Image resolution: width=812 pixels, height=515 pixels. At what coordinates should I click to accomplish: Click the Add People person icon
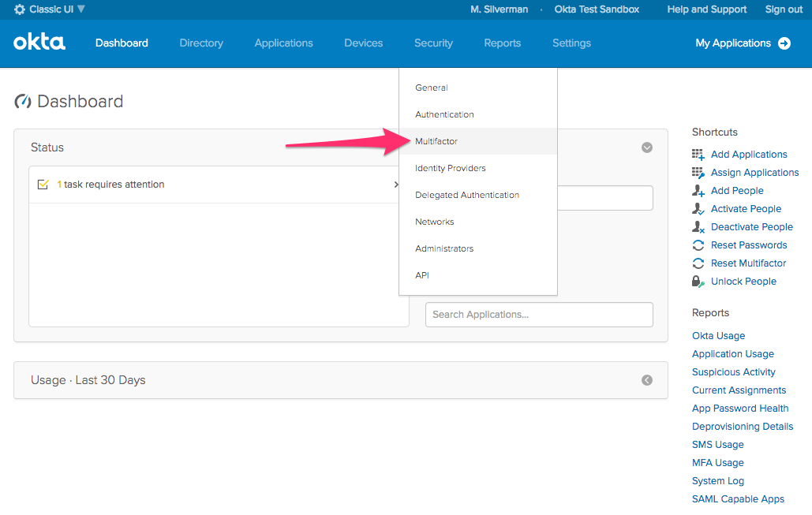[698, 191]
